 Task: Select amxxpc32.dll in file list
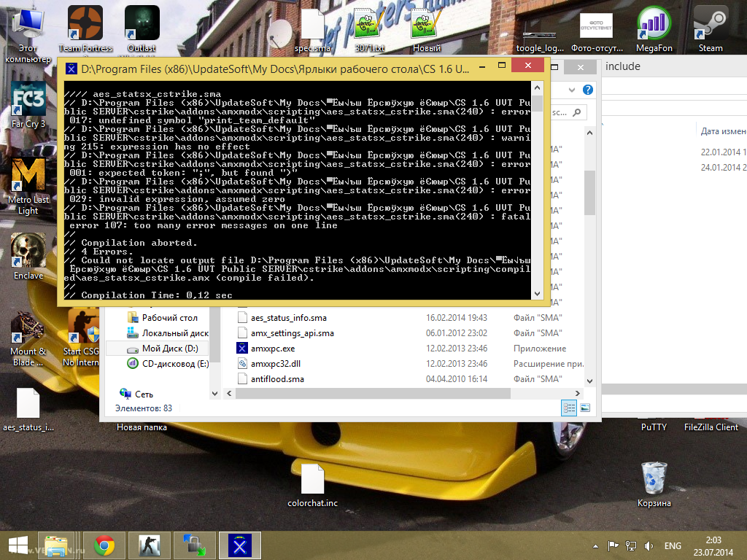click(269, 363)
